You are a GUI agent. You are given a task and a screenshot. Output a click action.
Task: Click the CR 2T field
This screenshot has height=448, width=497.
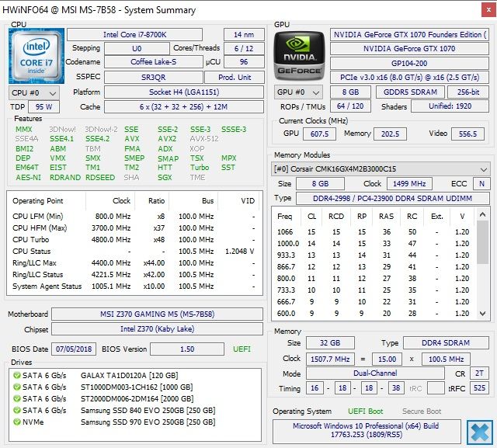(479, 373)
